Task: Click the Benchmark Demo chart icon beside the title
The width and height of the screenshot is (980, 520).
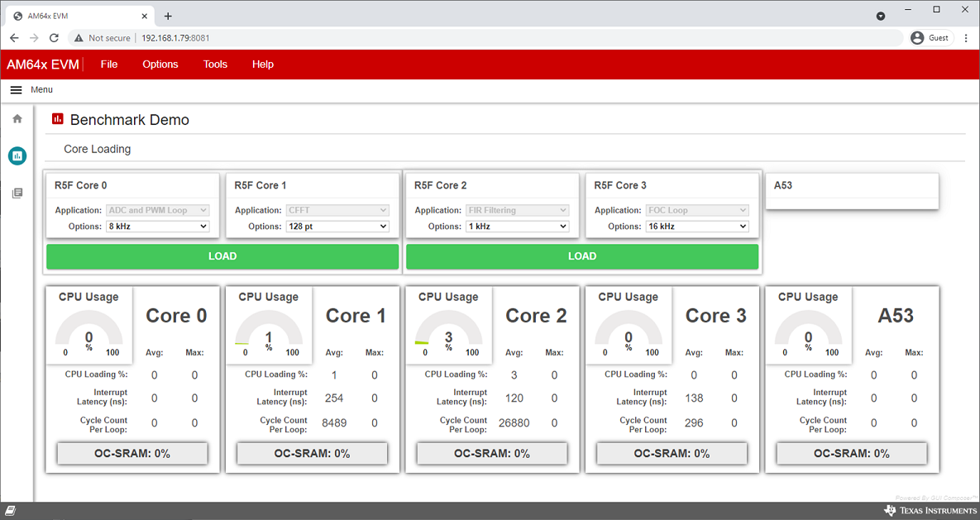Action: 57,119
